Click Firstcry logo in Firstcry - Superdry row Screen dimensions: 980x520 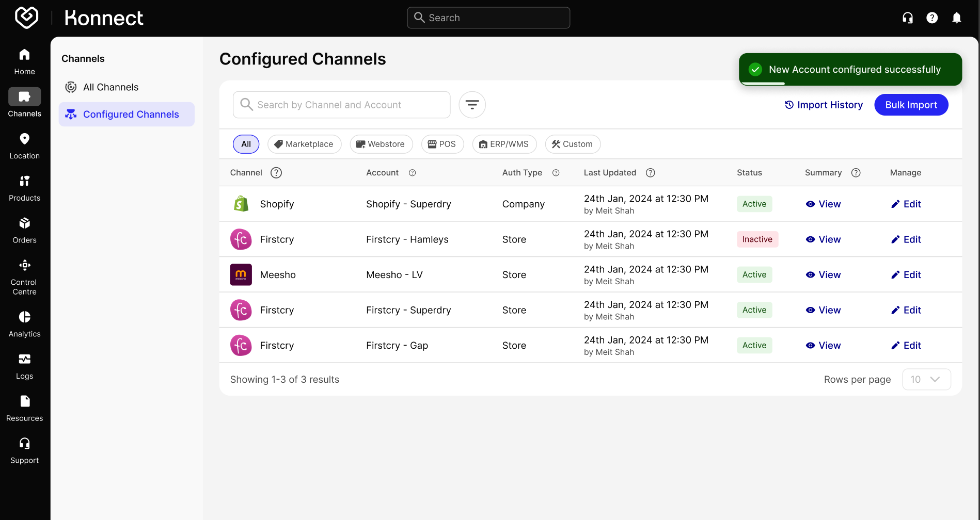click(241, 310)
